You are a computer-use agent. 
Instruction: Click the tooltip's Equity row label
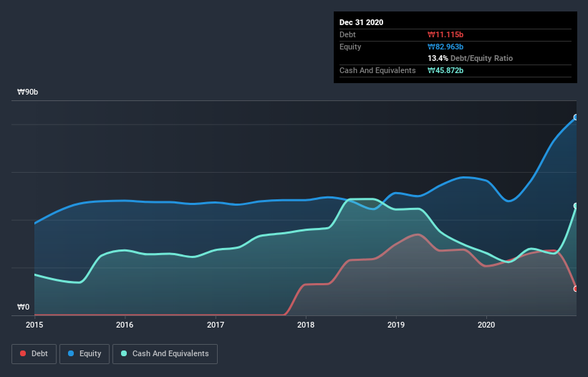350,47
